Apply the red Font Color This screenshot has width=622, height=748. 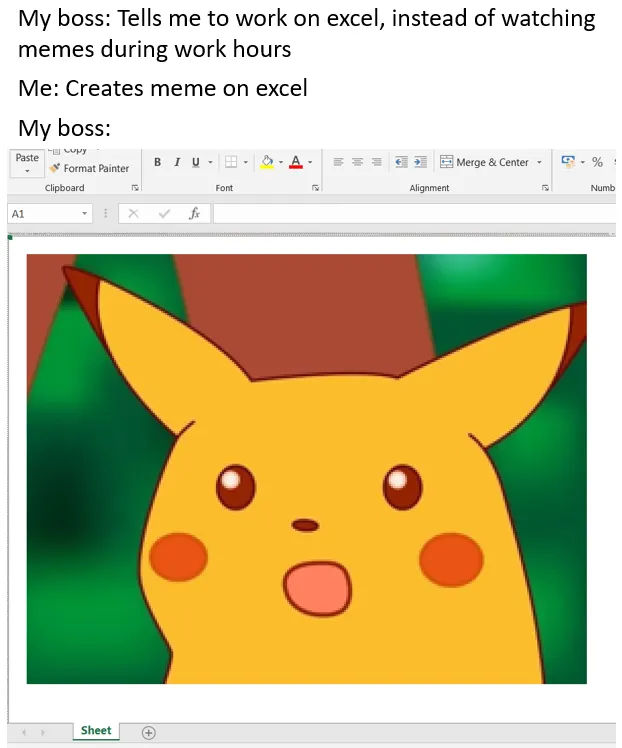coord(296,162)
